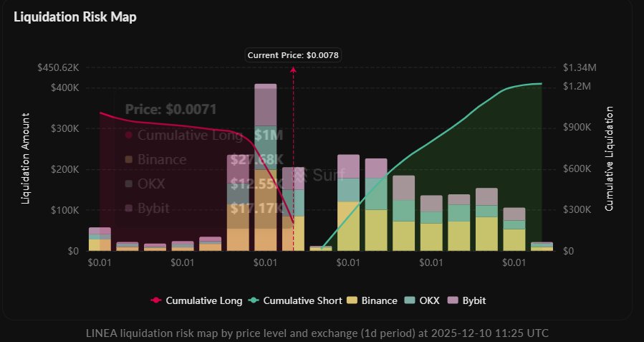The image size is (644, 342).
Task: Click the Current Price: $0.0078 label
Action: [x=293, y=55]
